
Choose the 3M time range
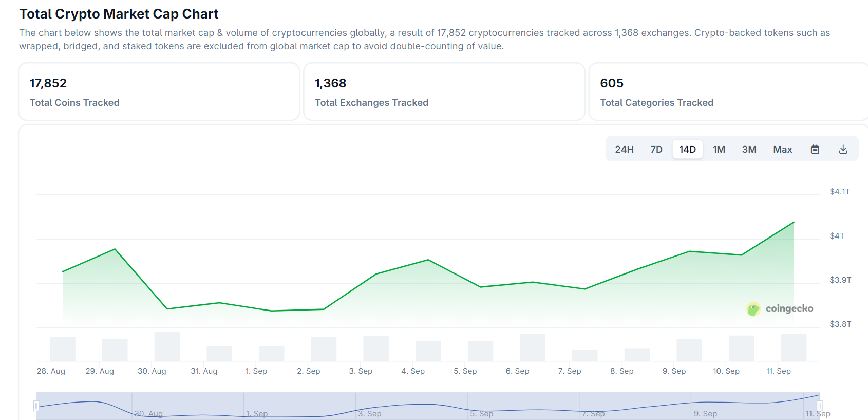[x=749, y=150]
